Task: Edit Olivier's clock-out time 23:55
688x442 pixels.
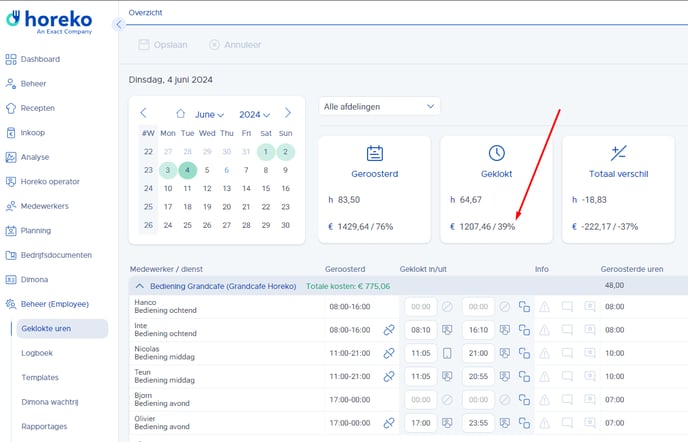Action: [x=478, y=423]
